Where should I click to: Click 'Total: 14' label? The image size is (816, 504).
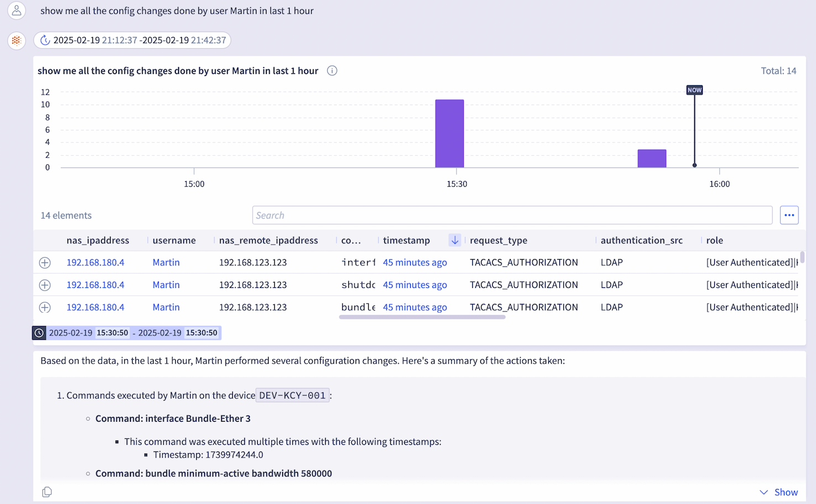click(778, 71)
